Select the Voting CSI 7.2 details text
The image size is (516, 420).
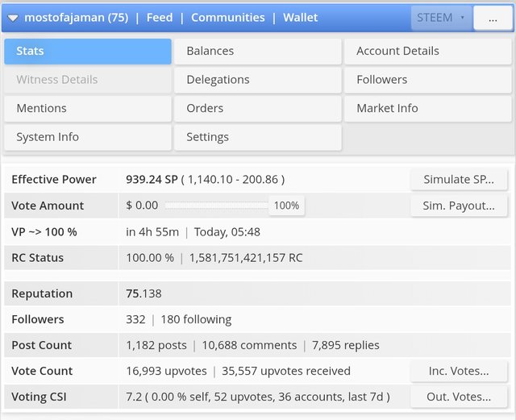(x=258, y=397)
